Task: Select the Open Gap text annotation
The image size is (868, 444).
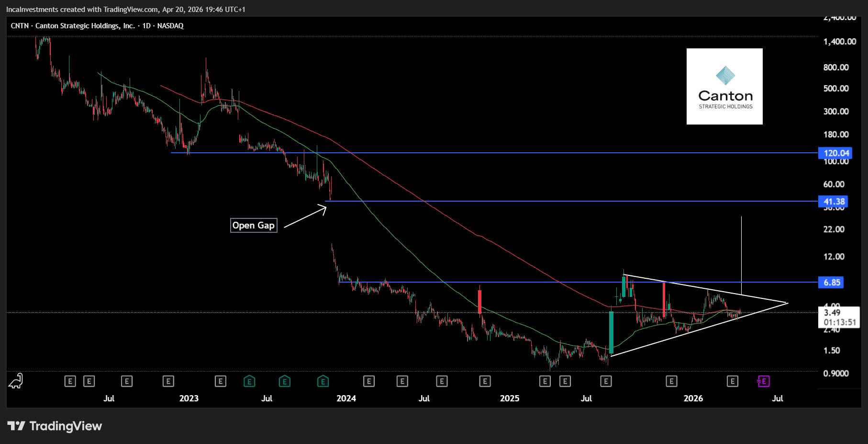Action: pyautogui.click(x=253, y=226)
